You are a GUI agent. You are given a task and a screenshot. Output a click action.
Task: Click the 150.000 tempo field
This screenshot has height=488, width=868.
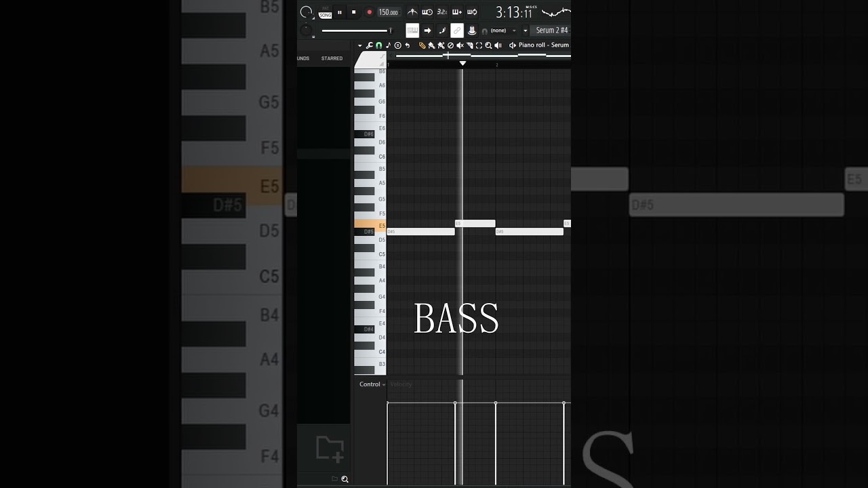389,12
